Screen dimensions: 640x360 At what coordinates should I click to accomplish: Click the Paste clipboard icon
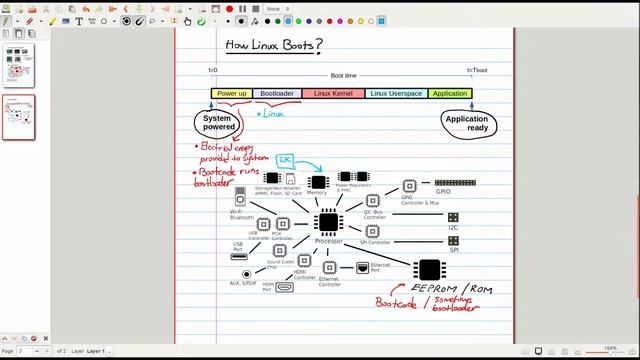click(72, 9)
